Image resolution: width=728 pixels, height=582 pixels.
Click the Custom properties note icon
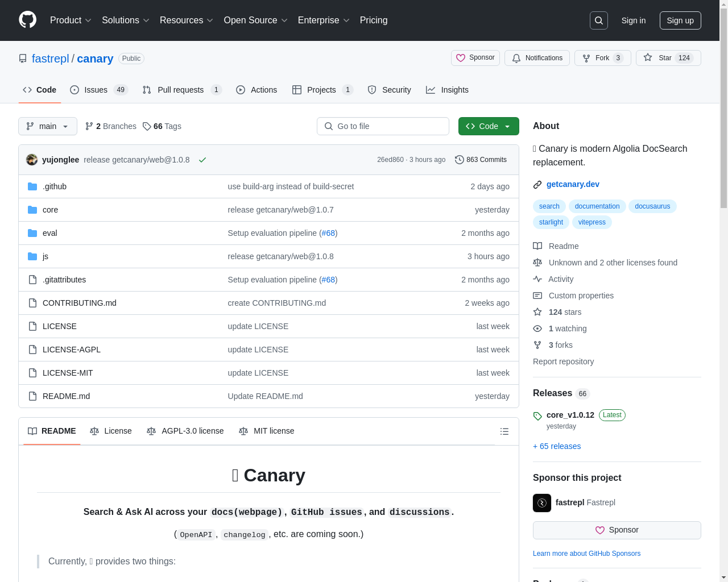point(537,296)
